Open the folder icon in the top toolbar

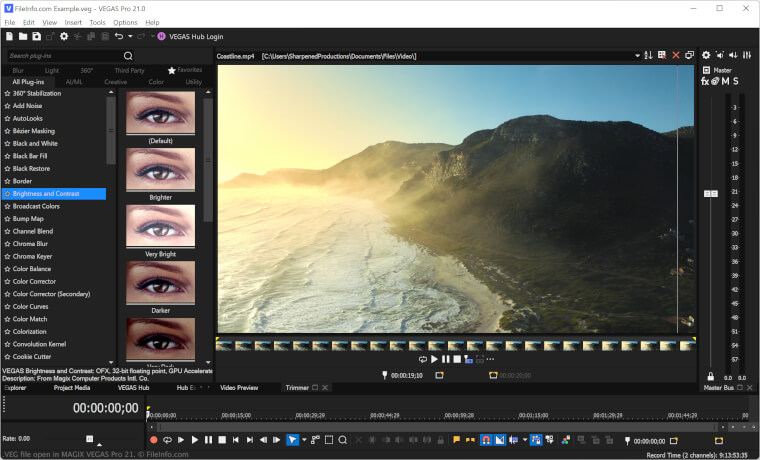click(22, 37)
